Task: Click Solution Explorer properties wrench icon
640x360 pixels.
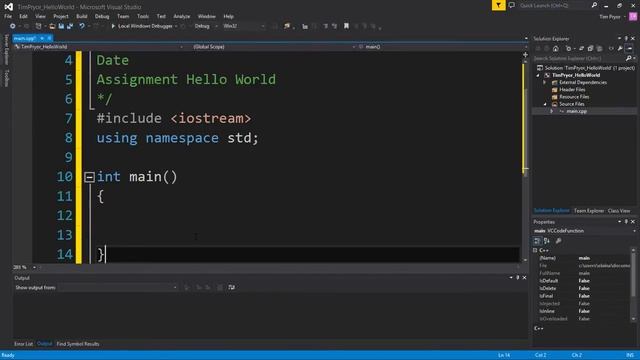Action: coord(620,49)
